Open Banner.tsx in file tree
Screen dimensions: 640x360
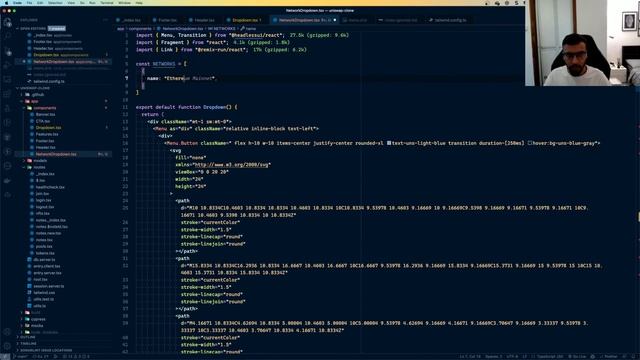pos(45,114)
